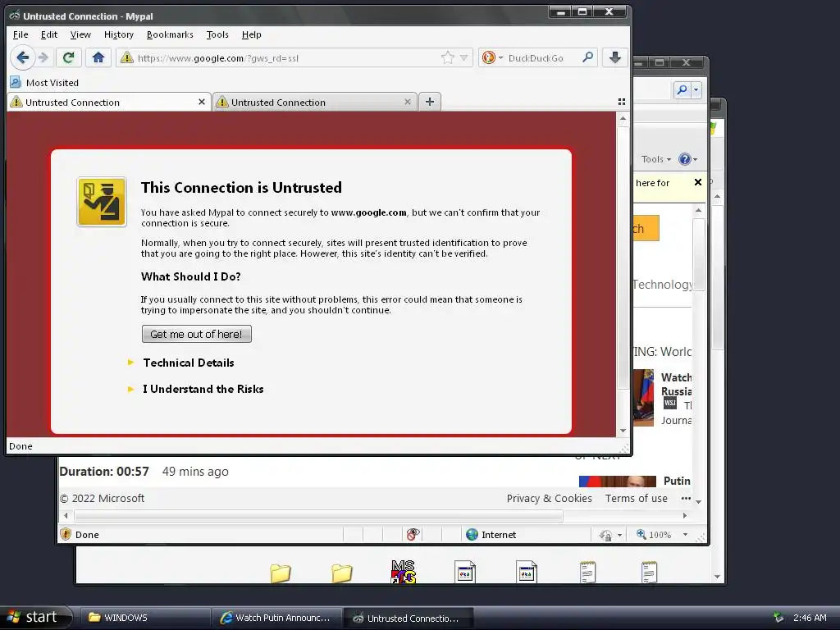Open the History menu in Mypal
Image resolution: width=840 pixels, height=630 pixels.
coord(118,34)
